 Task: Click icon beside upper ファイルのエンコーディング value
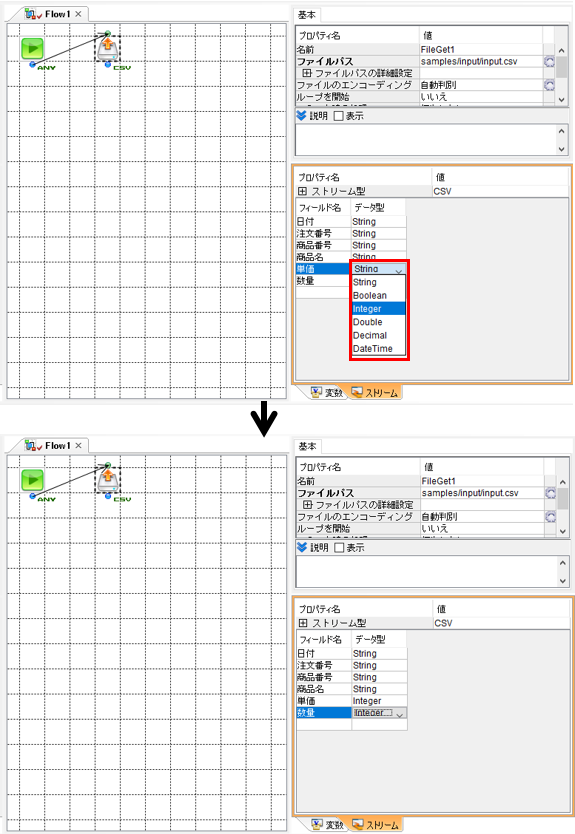(x=549, y=85)
